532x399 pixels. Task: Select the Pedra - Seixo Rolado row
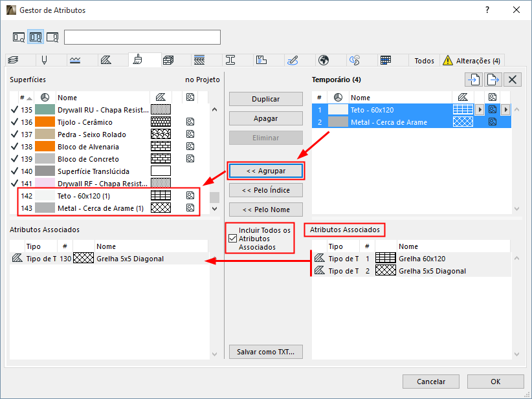coord(109,135)
